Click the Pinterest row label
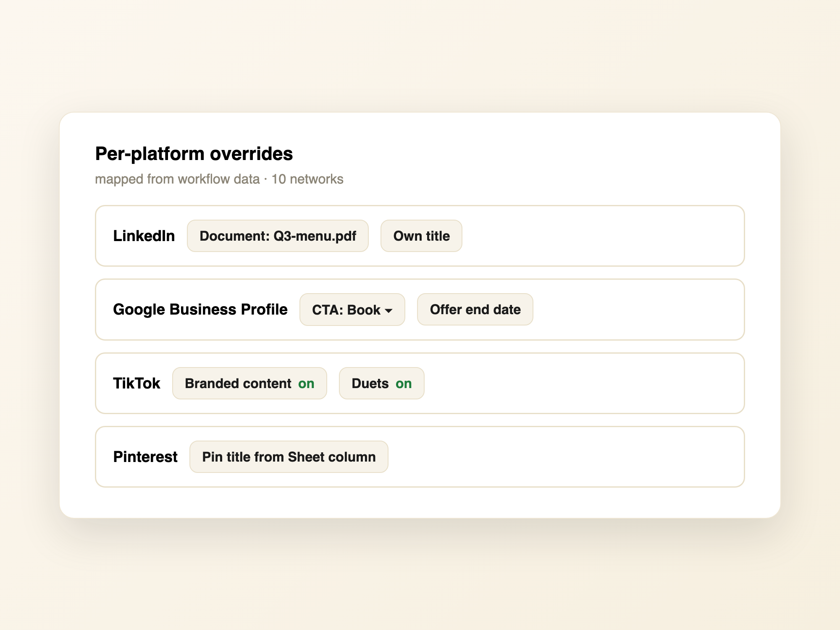The height and width of the screenshot is (630, 840). pyautogui.click(x=145, y=457)
